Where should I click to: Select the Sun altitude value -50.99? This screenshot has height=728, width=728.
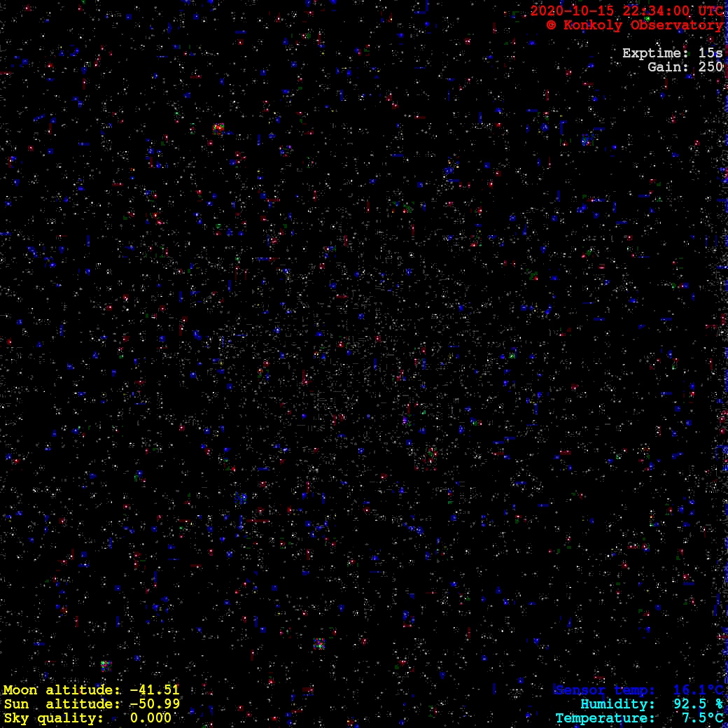155,704
